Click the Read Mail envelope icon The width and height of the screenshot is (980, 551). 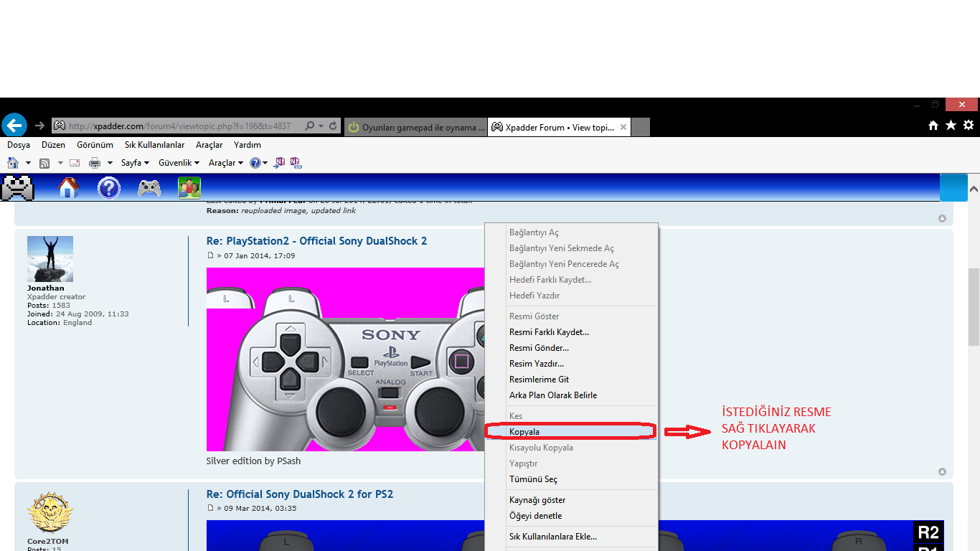pyautogui.click(x=74, y=163)
